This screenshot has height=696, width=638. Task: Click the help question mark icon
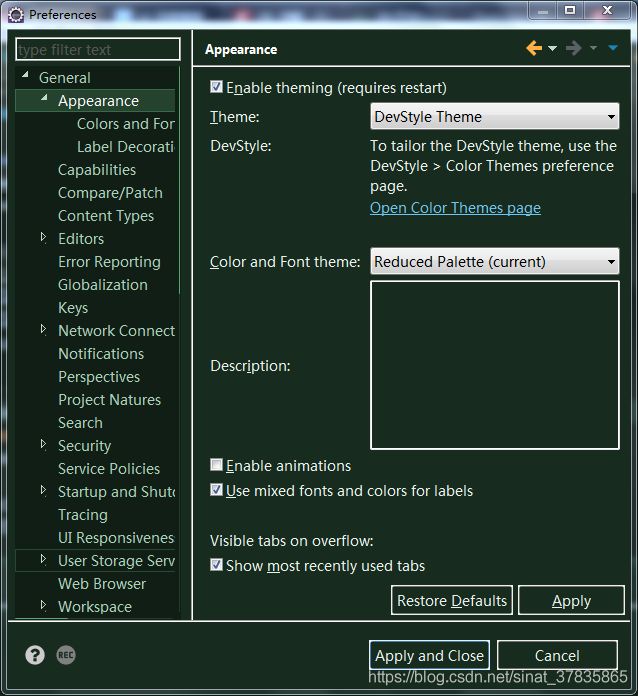[x=35, y=655]
